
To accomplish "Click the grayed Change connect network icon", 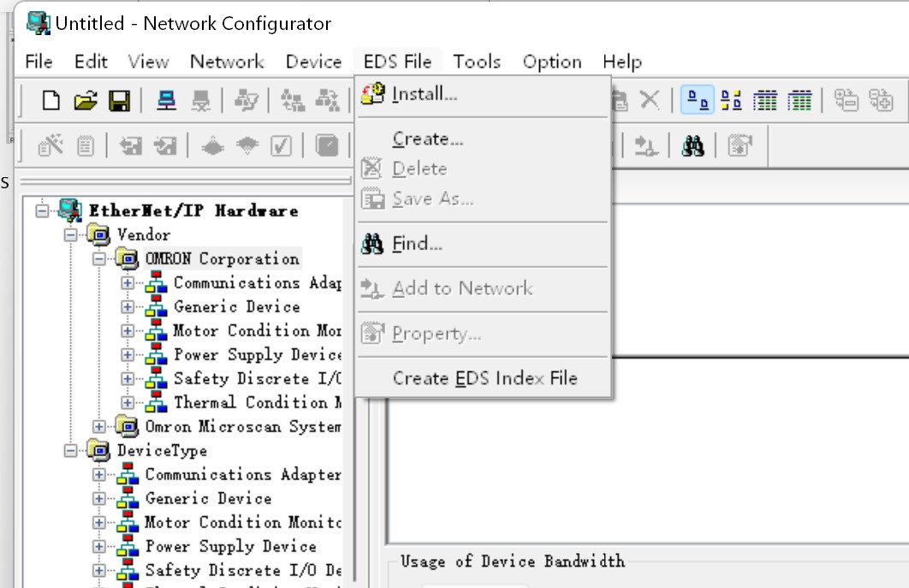I will pos(247,100).
